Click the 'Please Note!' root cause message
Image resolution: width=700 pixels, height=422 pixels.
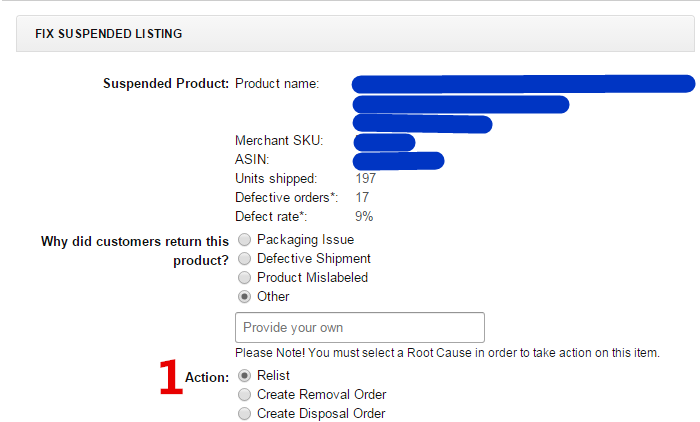point(447,353)
